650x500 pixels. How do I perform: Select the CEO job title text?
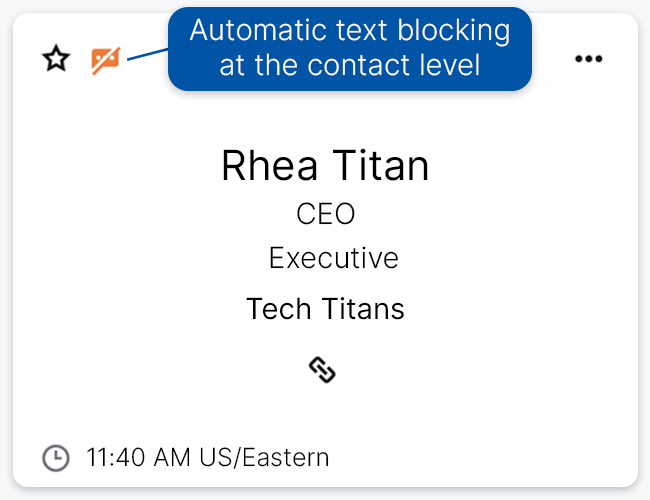325,214
